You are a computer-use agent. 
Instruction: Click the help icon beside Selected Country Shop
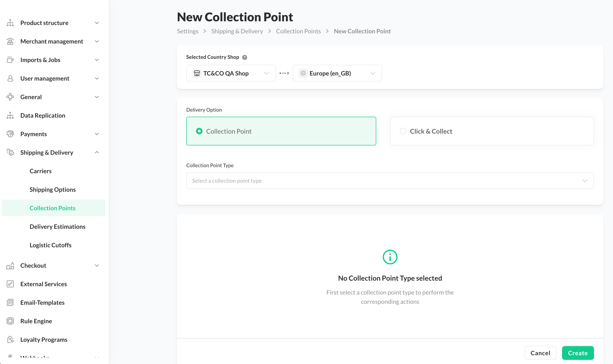pyautogui.click(x=244, y=57)
